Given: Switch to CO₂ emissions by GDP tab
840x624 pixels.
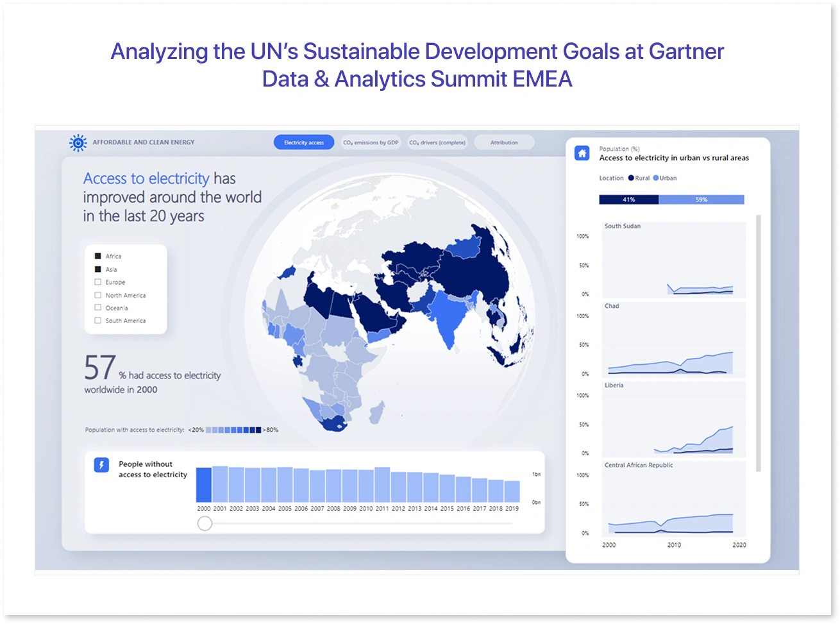Looking at the screenshot, I should pos(371,142).
